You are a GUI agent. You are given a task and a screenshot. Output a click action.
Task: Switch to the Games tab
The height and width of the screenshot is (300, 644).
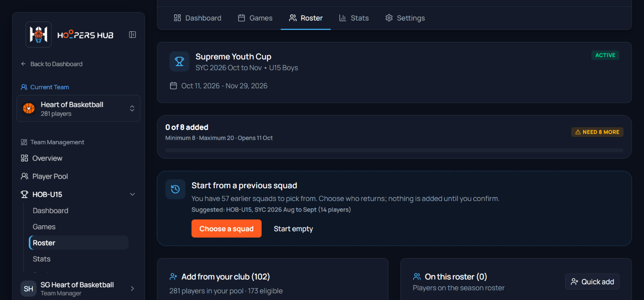coord(255,18)
